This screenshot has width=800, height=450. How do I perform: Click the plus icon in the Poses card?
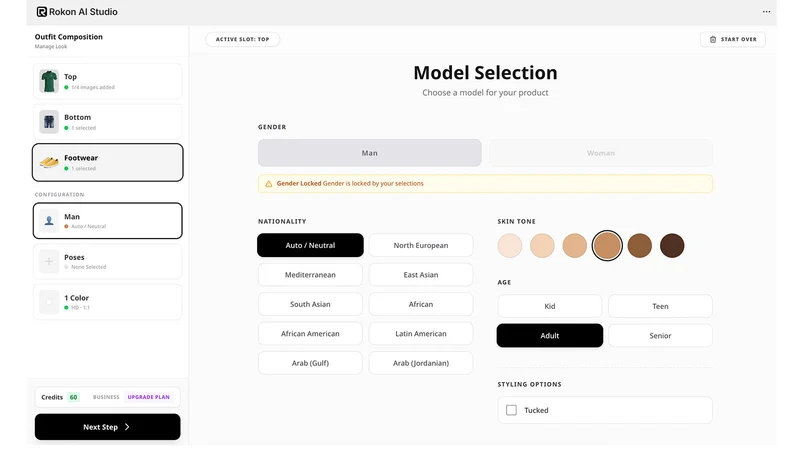[49, 262]
